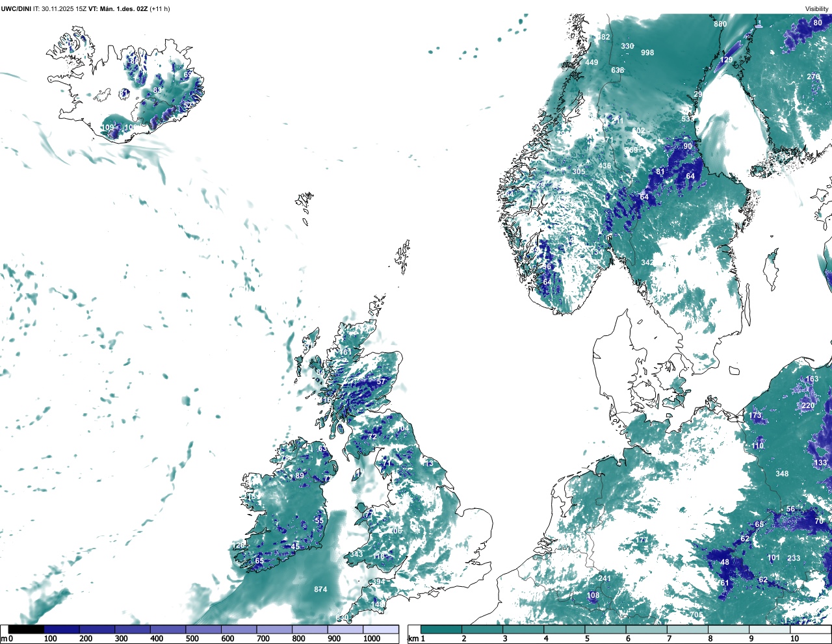Image resolution: width=832 pixels, height=644 pixels.
Task: Click the 'UWC/DINI' model label in header
Action: coord(16,9)
